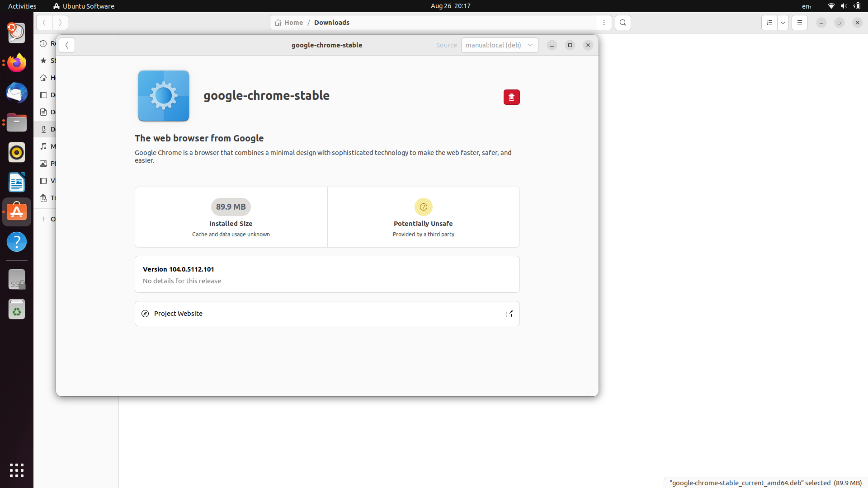Click the battery status icon
Screen dimensions: 868x488
click(x=857, y=6)
